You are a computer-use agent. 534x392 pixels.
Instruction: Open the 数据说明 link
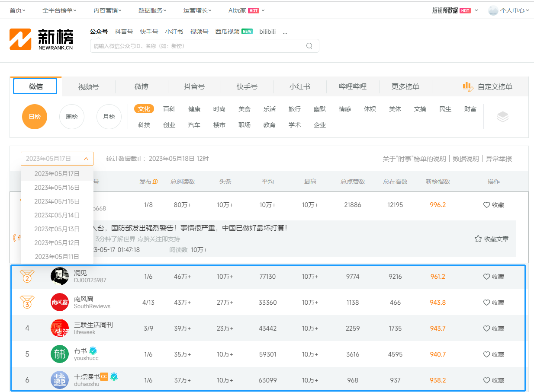466,159
